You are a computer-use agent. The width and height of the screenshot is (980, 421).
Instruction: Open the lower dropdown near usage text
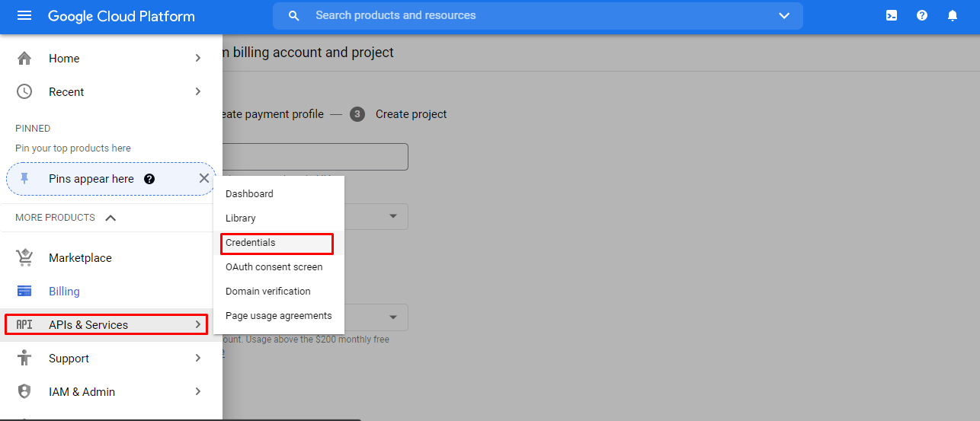pos(393,317)
